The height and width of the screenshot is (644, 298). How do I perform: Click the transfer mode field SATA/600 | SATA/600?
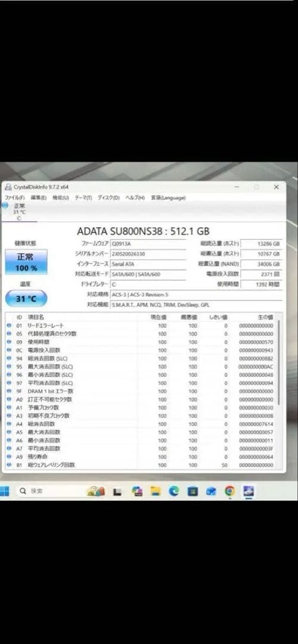pyautogui.click(x=148, y=274)
